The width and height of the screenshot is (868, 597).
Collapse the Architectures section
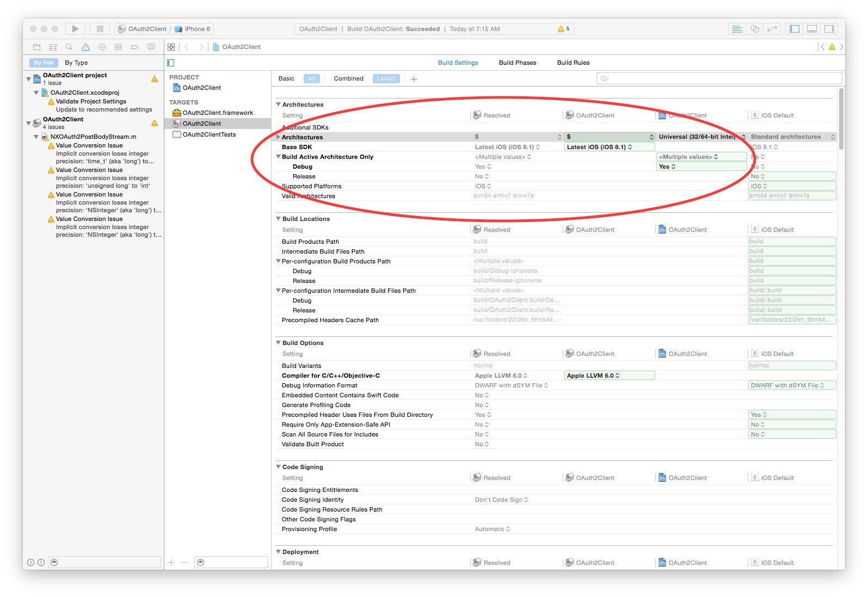[279, 104]
